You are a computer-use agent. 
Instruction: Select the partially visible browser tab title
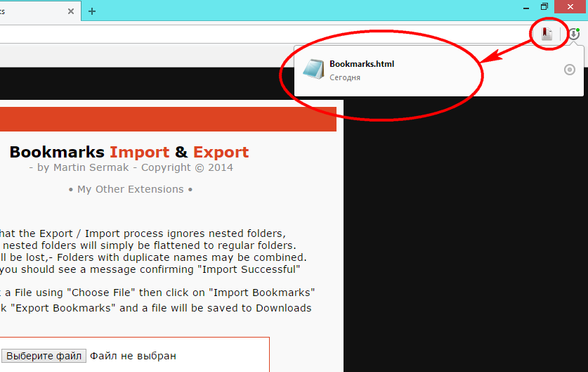point(2,12)
